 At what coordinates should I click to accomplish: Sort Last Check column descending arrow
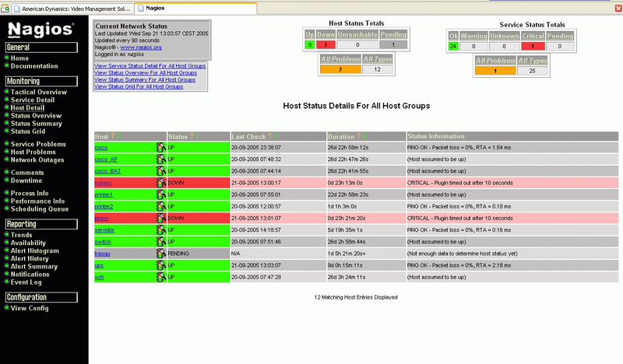[276, 136]
